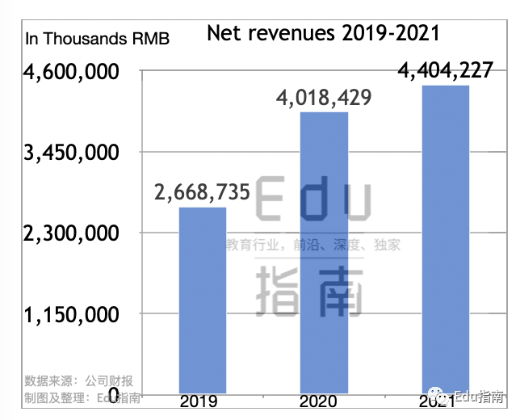Screen dimensions: 520x420
Task: Select the 2021 revenue bar
Action: tap(446, 240)
